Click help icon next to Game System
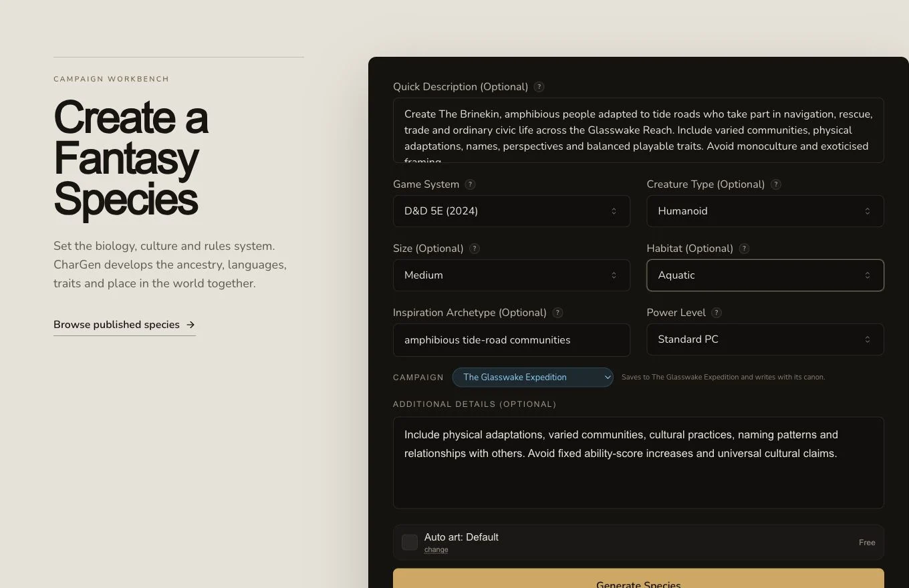909x588 pixels. [470, 184]
